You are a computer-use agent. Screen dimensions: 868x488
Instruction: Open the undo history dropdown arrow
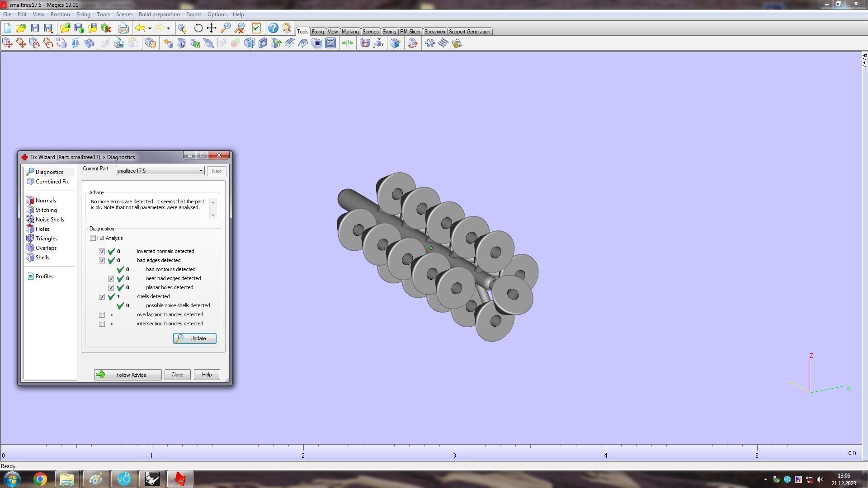click(150, 28)
